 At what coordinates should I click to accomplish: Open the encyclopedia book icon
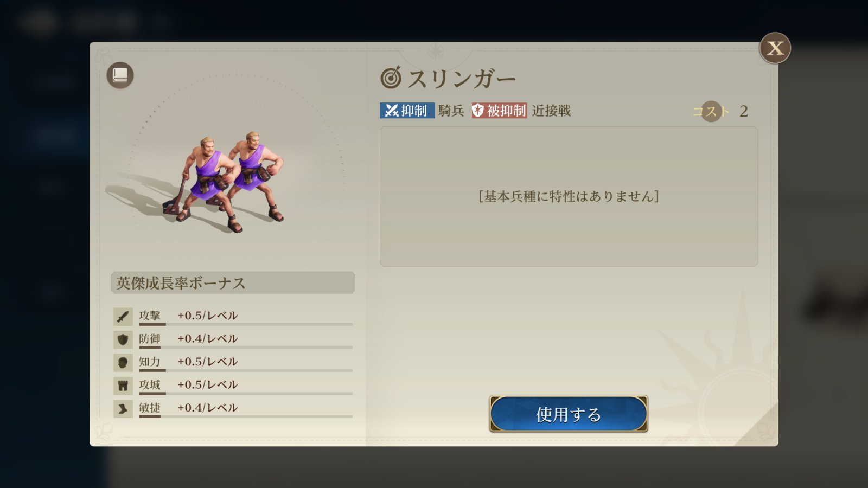coord(120,75)
